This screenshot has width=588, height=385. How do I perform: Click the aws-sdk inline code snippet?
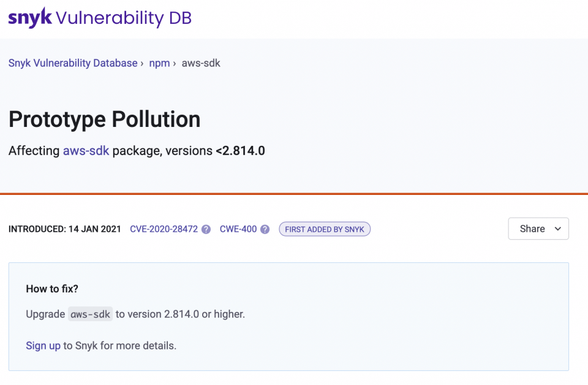(90, 314)
